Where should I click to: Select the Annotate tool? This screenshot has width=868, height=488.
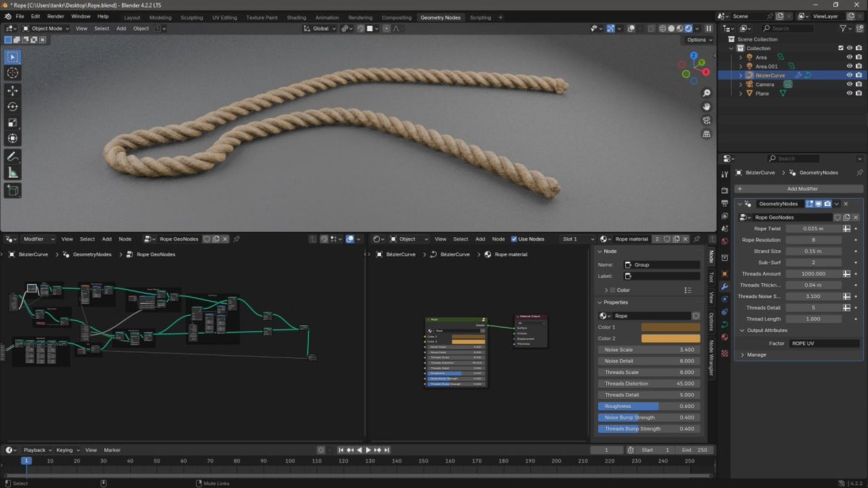(12, 156)
